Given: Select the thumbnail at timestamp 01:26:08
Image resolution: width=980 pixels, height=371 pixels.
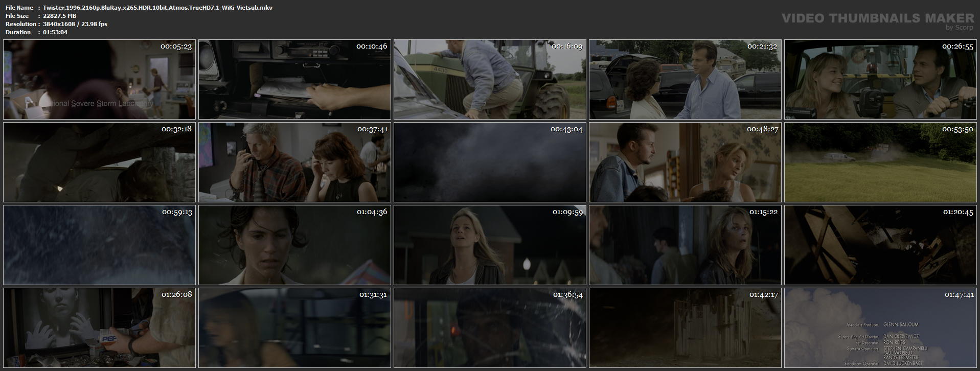Looking at the screenshot, I should click(99, 328).
